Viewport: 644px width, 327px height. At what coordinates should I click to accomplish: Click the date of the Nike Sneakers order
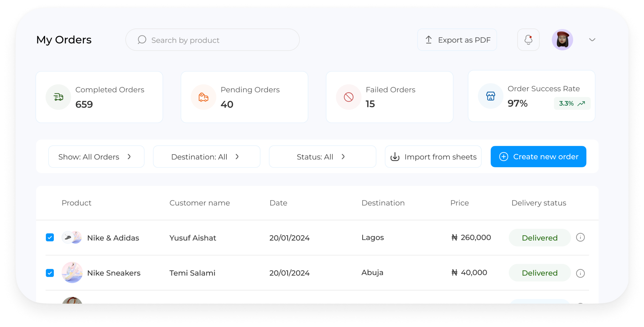click(x=289, y=273)
